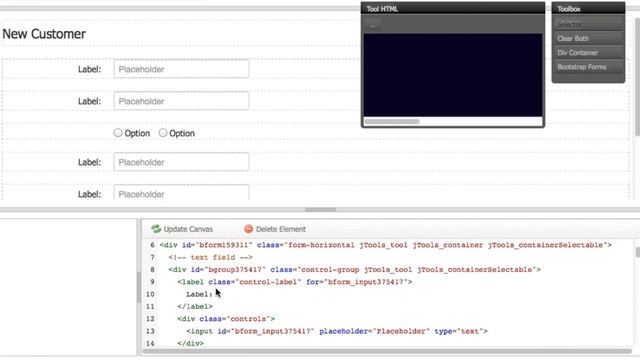Click code line 6 with bform159311 div
Screen dimensions: 640x360
point(386,245)
